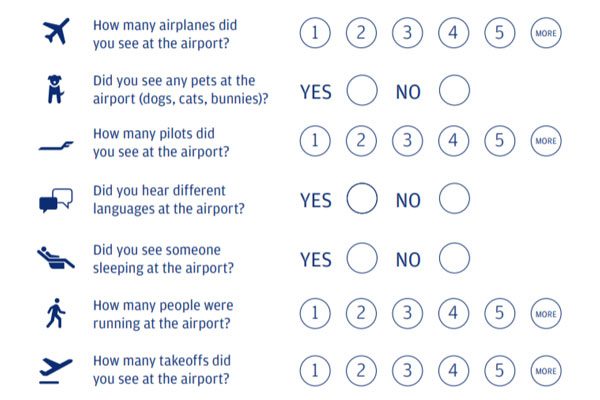Mark NO for someone sleeping at airport
600x400 pixels.
click(454, 258)
